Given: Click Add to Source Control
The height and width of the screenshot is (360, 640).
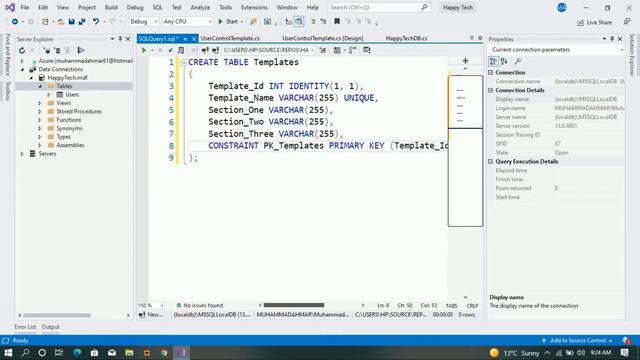Looking at the screenshot, I should pyautogui.click(x=578, y=340).
